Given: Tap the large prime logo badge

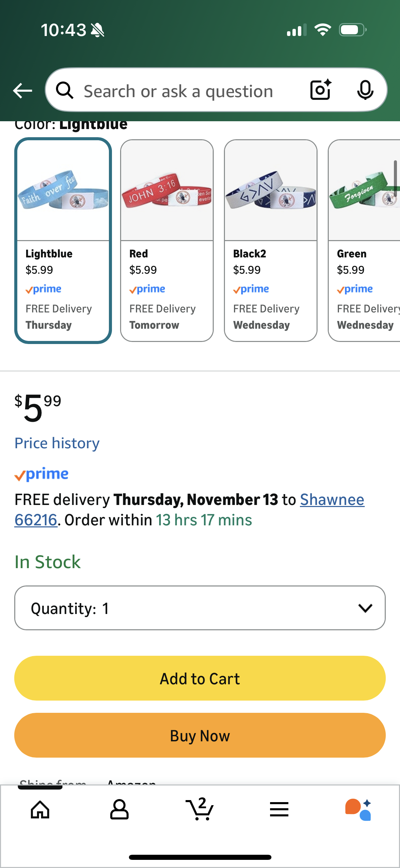Looking at the screenshot, I should pos(42,474).
